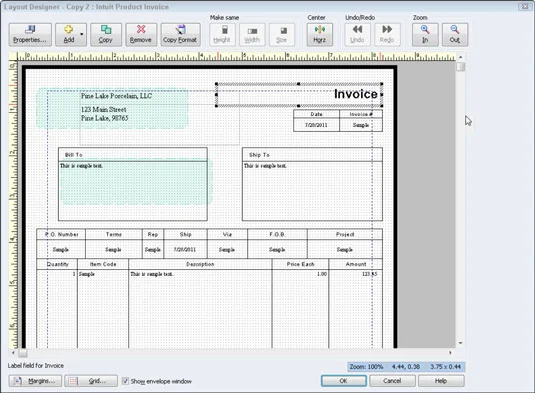Select the Invoice title label
Image resolution: width=535 pixels, height=393 pixels.
coord(356,94)
